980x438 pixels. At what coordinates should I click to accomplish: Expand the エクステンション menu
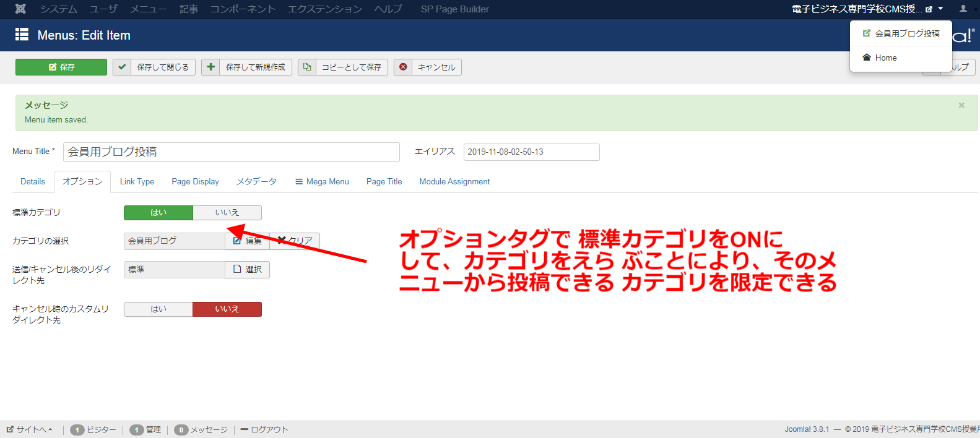(324, 9)
